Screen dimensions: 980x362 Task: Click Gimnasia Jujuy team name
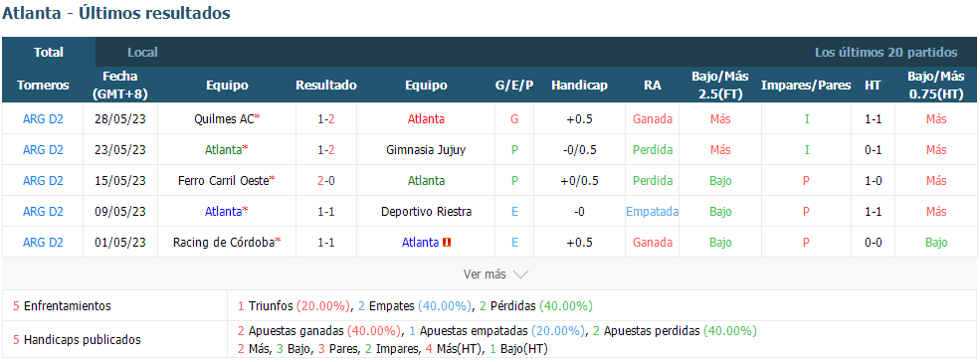pos(426,150)
